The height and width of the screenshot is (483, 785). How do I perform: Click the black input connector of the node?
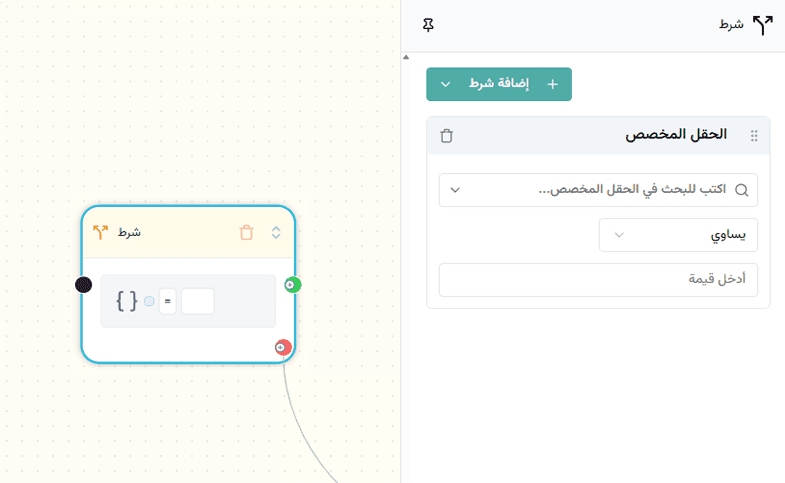coord(84,285)
